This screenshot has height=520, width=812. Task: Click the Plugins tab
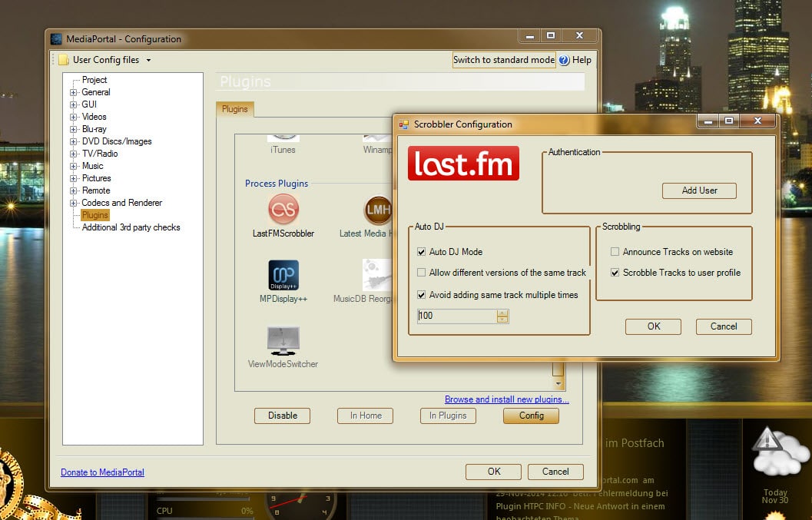(x=235, y=109)
